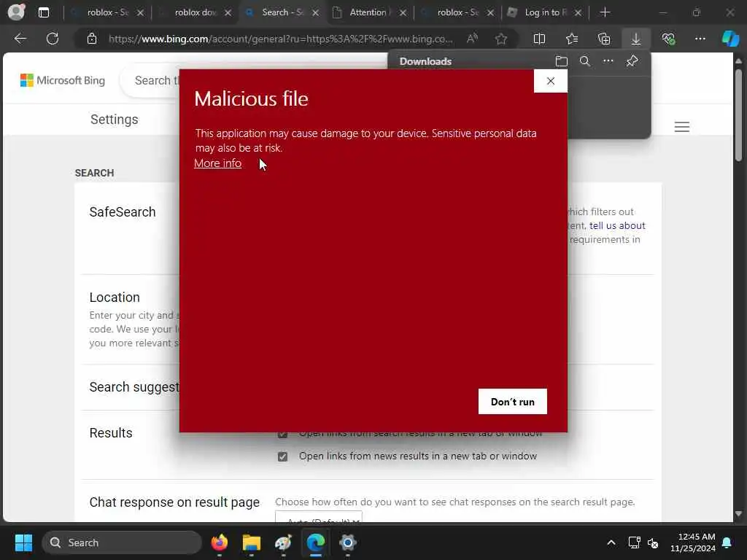Open Edge Settings and more menu
The image size is (747, 560).
pos(700,39)
